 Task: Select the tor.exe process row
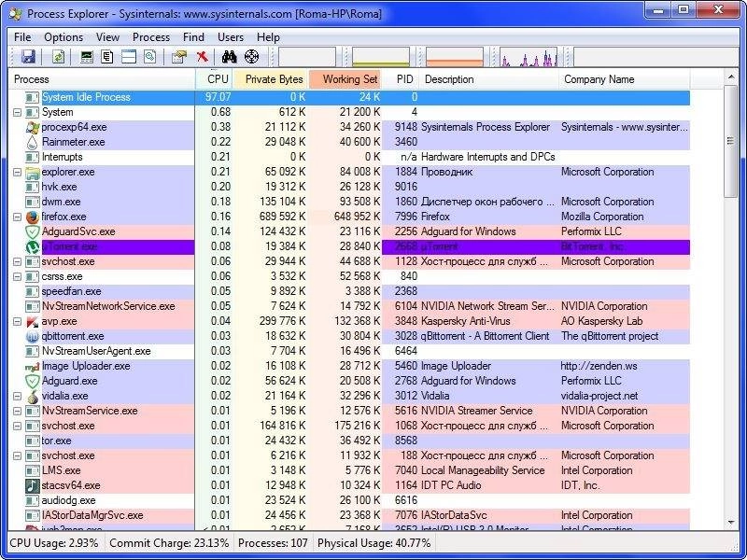349,441
